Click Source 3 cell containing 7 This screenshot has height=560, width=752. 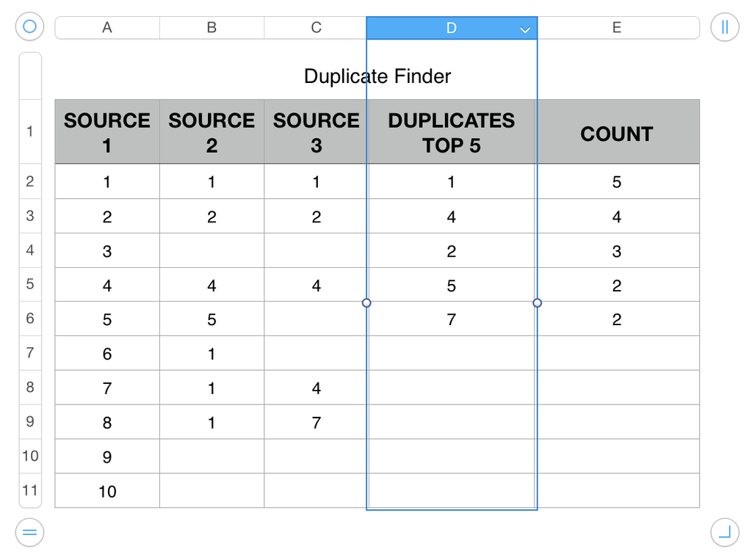tap(316, 422)
